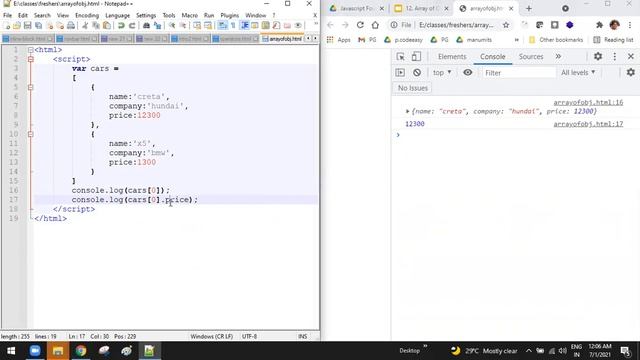
Task: Toggle the Monitoring eye icon in Notepad++ toolbar
Action: coord(298,26)
